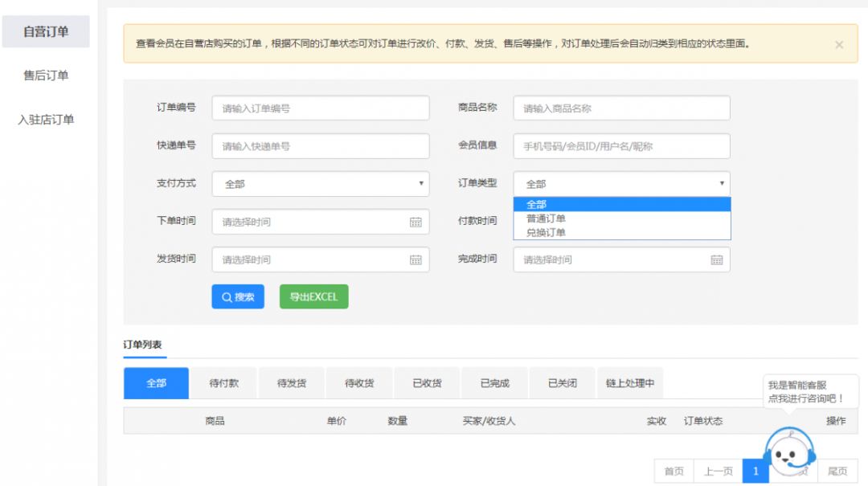
Task: Dismiss the order help banner with the × icon
Action: (x=839, y=45)
